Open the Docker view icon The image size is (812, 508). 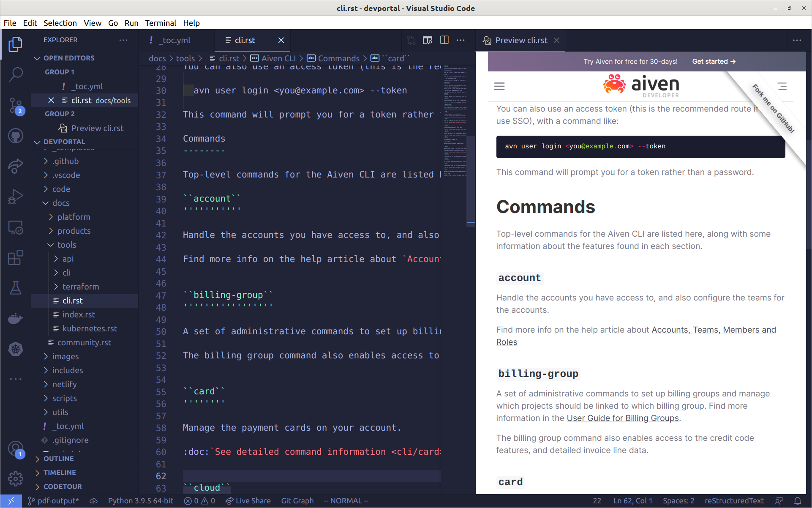pyautogui.click(x=16, y=319)
